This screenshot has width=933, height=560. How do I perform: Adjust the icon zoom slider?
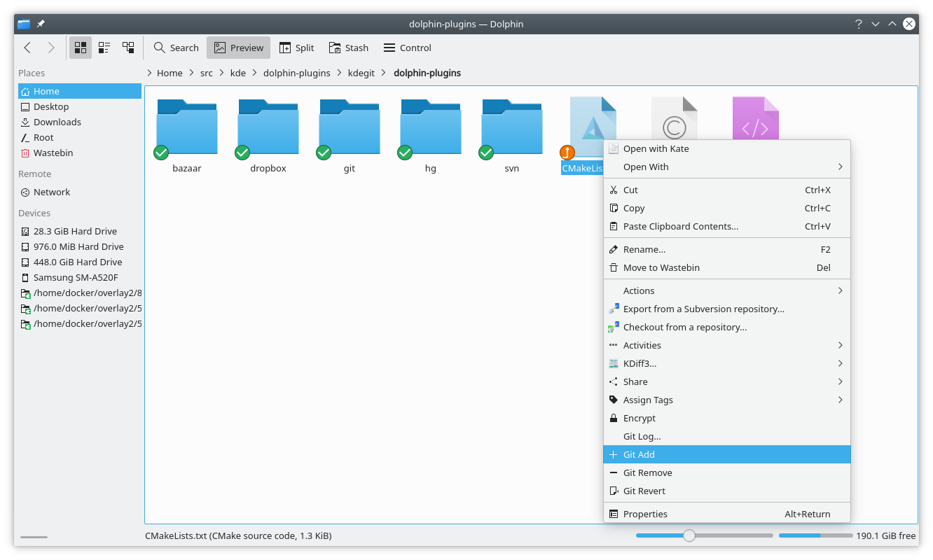coord(691,535)
